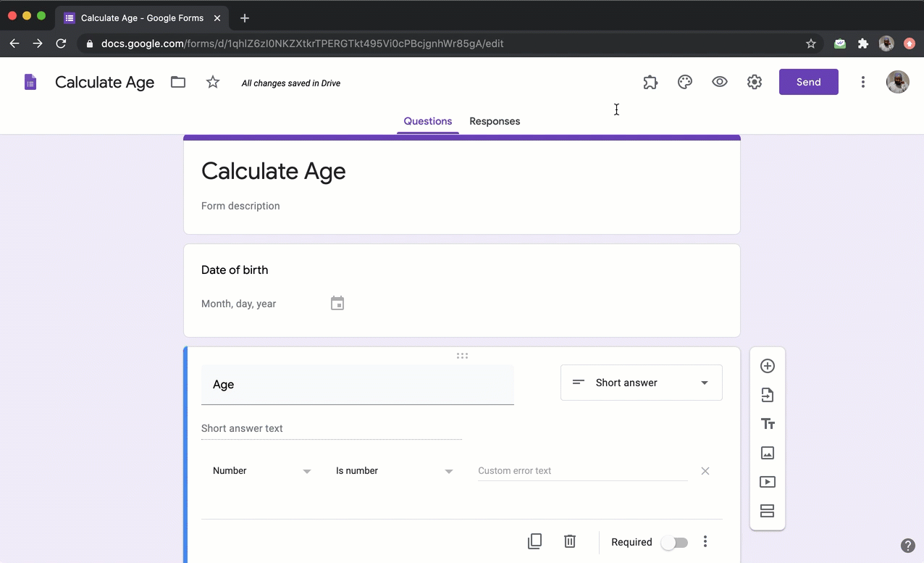Open the Short answer question type dropdown
924x563 pixels.
point(641,383)
